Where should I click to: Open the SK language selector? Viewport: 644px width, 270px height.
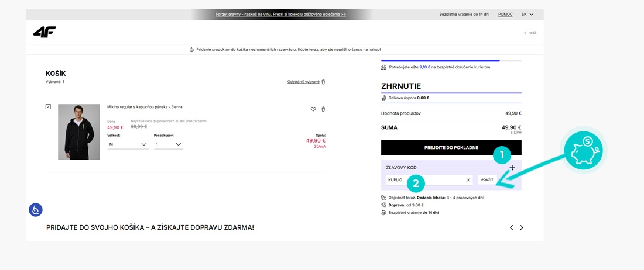527,15
